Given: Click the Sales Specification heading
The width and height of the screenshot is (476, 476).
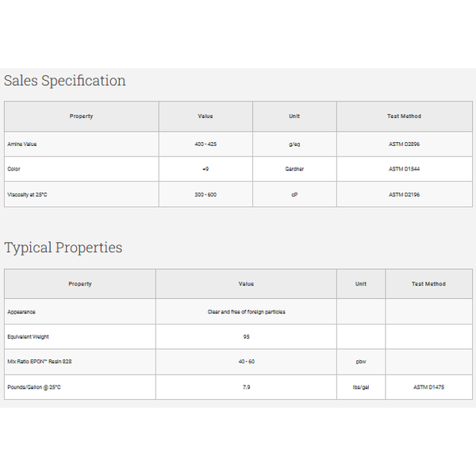Looking at the screenshot, I should point(65,81).
